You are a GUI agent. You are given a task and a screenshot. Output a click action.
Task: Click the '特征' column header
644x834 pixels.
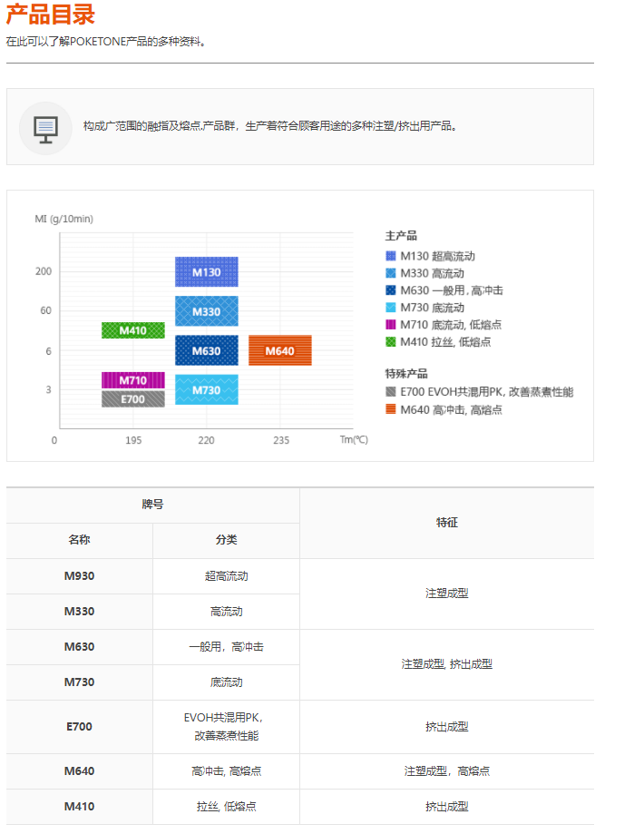coord(446,523)
